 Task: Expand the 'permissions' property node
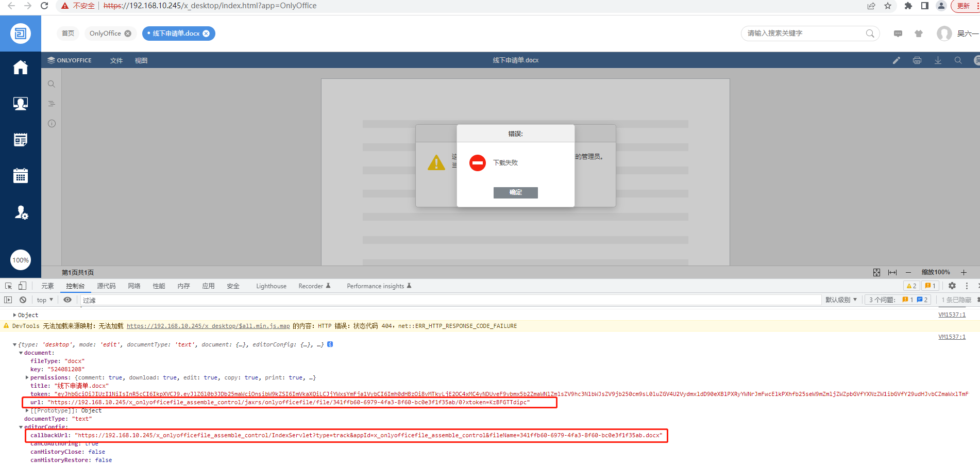27,377
